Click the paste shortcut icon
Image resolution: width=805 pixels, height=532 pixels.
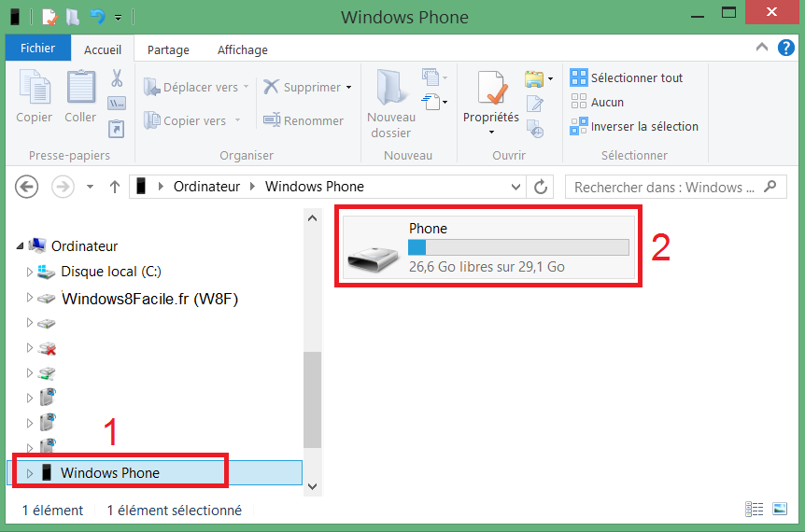pyautogui.click(x=117, y=128)
